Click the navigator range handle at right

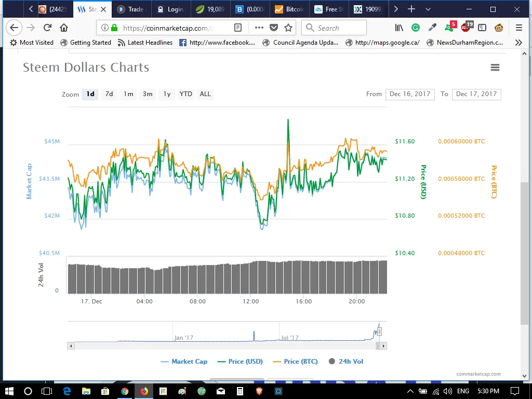pos(379,331)
